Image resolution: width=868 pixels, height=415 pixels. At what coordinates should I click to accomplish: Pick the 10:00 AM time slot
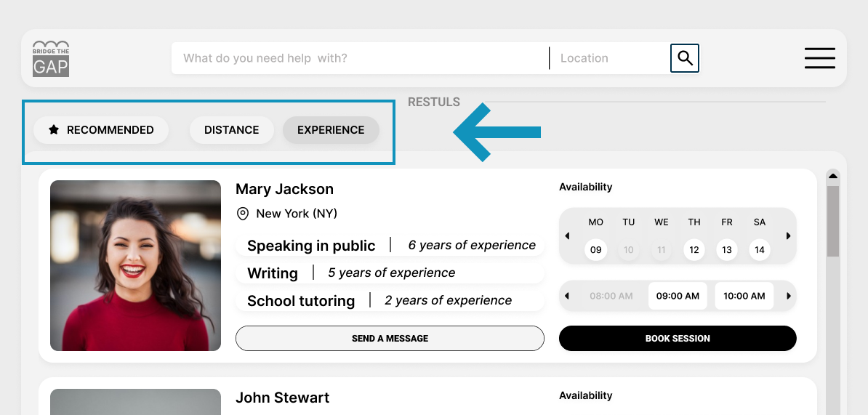pos(744,296)
